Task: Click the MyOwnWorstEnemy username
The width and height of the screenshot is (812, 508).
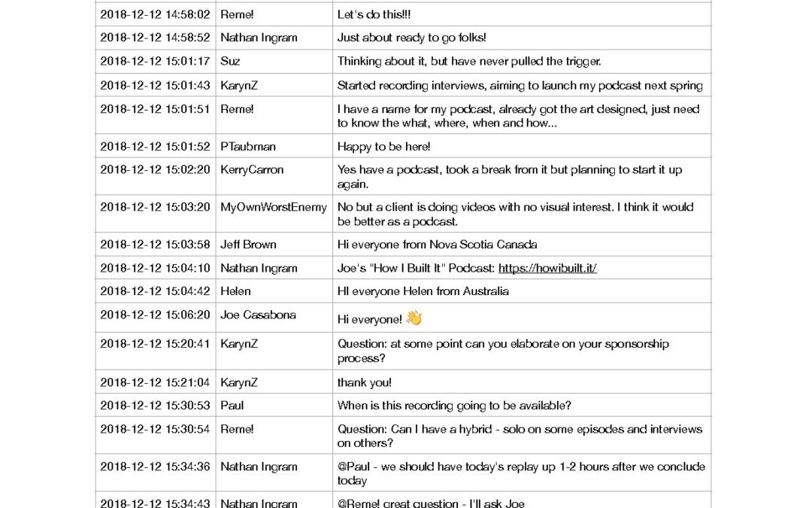Action: (274, 207)
